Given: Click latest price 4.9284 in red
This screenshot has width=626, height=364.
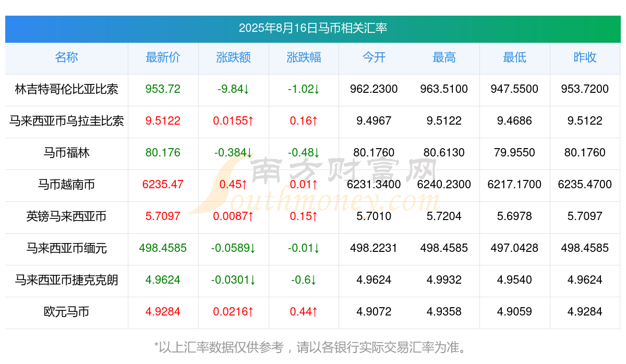Looking at the screenshot, I should coord(163,312).
